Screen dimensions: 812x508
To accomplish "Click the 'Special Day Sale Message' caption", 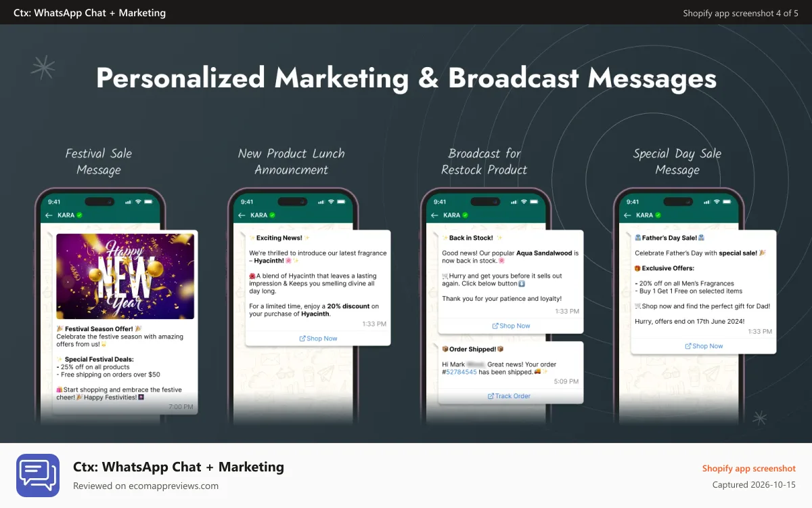I will (x=677, y=162).
